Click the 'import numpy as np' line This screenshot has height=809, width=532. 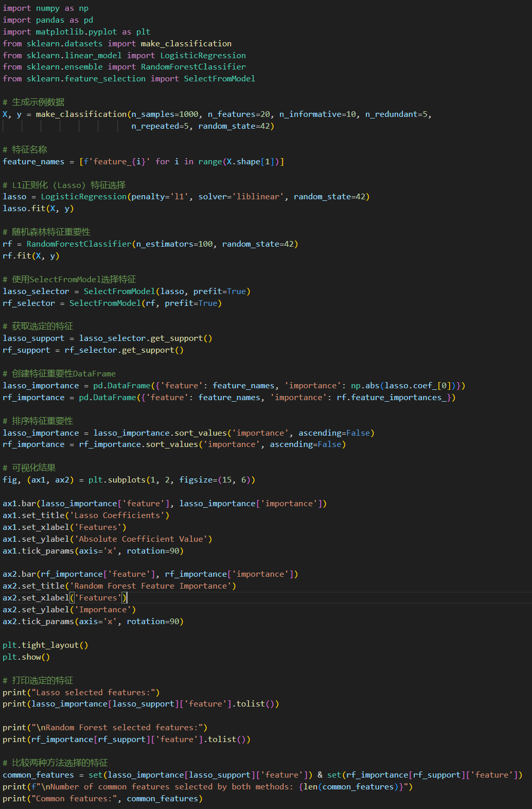pyautogui.click(x=45, y=8)
